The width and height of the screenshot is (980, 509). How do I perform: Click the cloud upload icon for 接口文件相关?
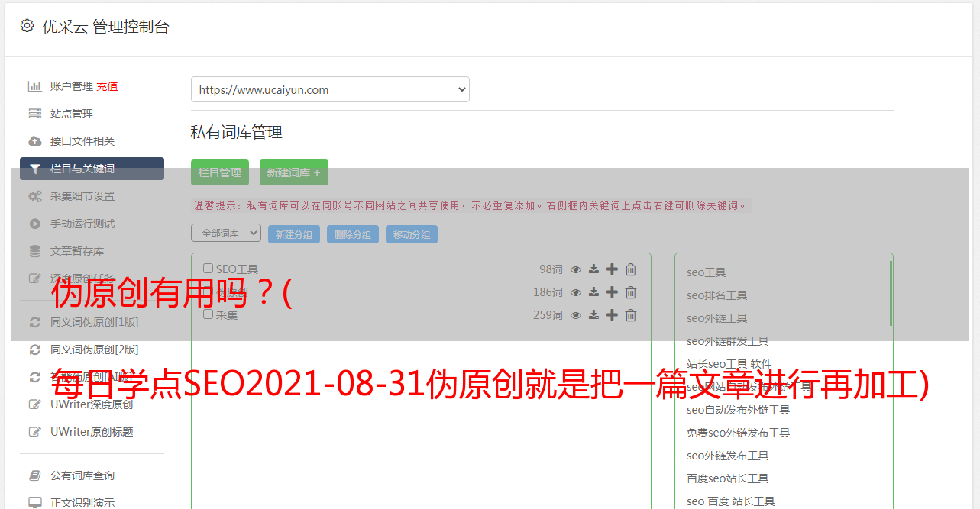(x=34, y=141)
